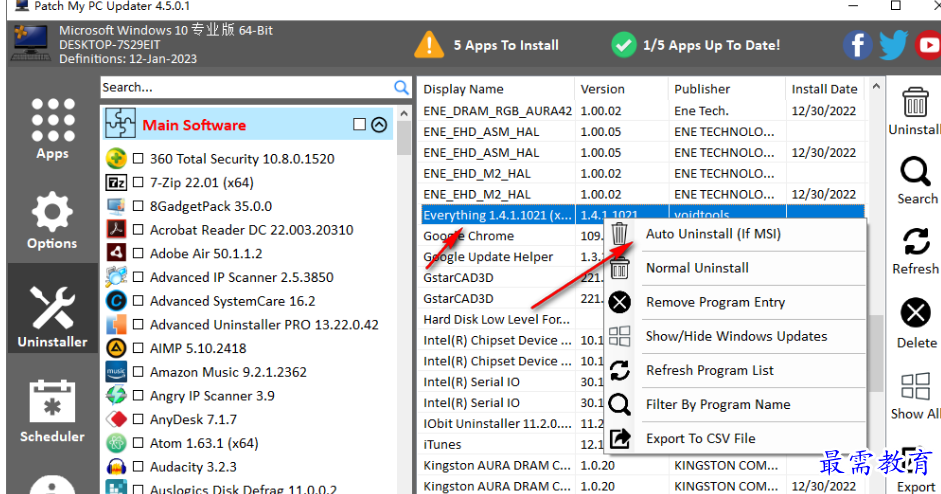Check the 7-Zip 22.01 checkbox
The height and width of the screenshot is (494, 941).
click(x=138, y=182)
